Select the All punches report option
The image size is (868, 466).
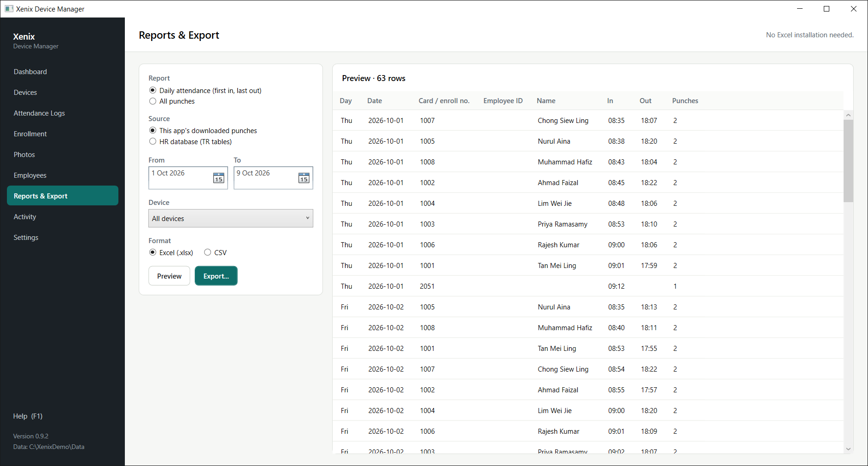click(172, 101)
